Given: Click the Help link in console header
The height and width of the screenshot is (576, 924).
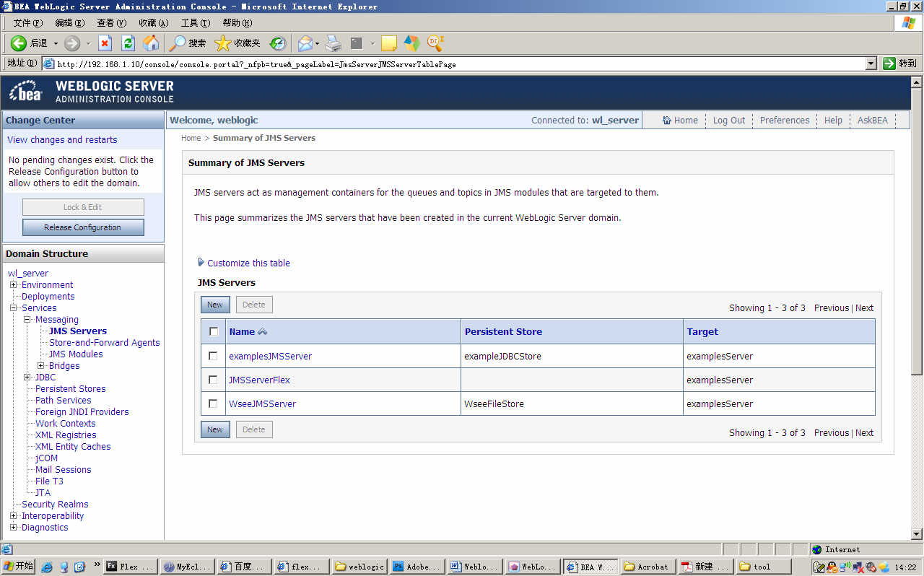Looking at the screenshot, I should coord(833,121).
